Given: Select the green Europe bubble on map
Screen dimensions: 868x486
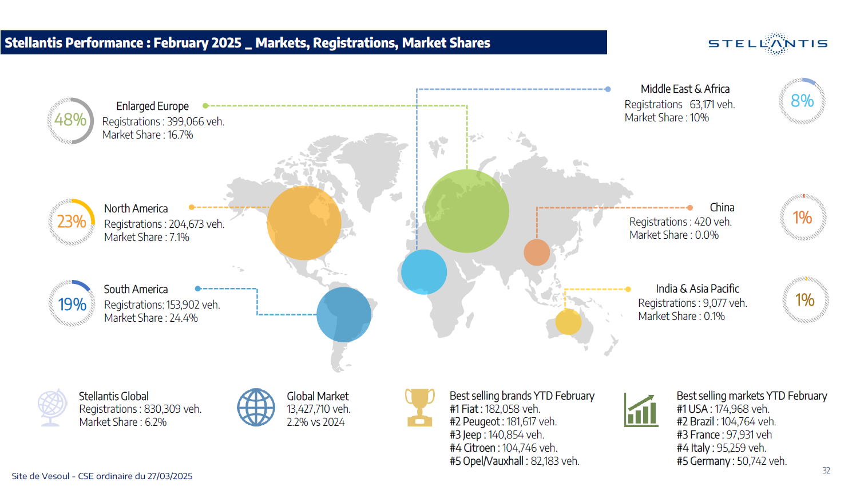Looking at the screenshot, I should click(x=467, y=211).
